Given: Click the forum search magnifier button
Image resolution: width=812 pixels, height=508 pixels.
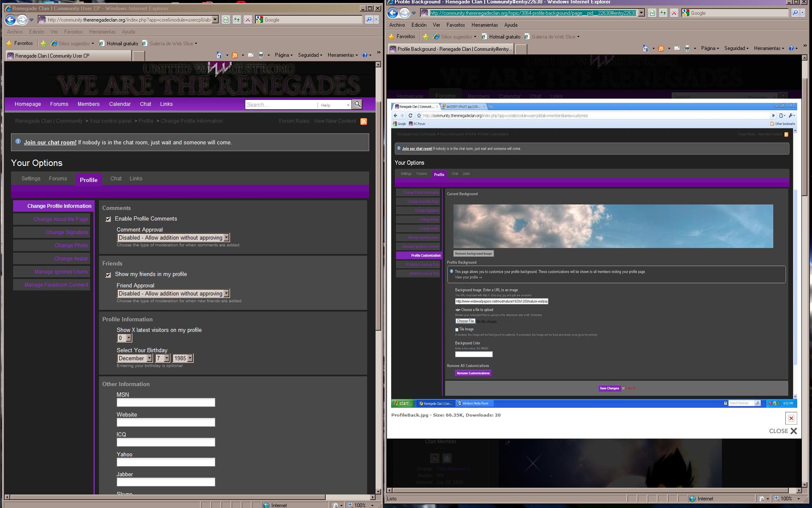Looking at the screenshot, I should click(357, 104).
